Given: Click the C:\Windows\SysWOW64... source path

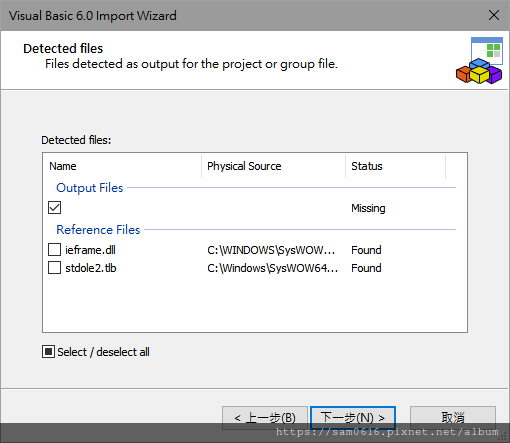Looking at the screenshot, I should (272, 268).
